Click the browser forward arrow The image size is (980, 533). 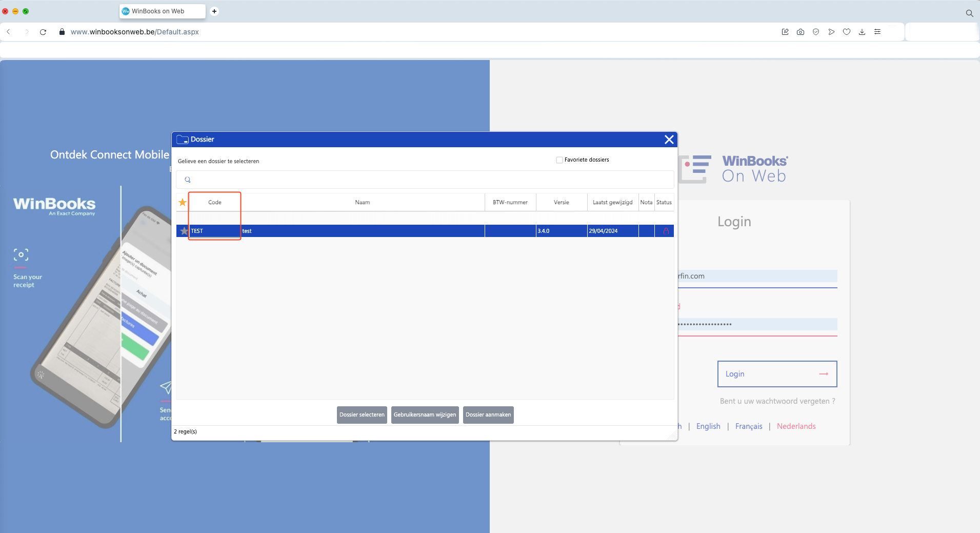pyautogui.click(x=27, y=32)
